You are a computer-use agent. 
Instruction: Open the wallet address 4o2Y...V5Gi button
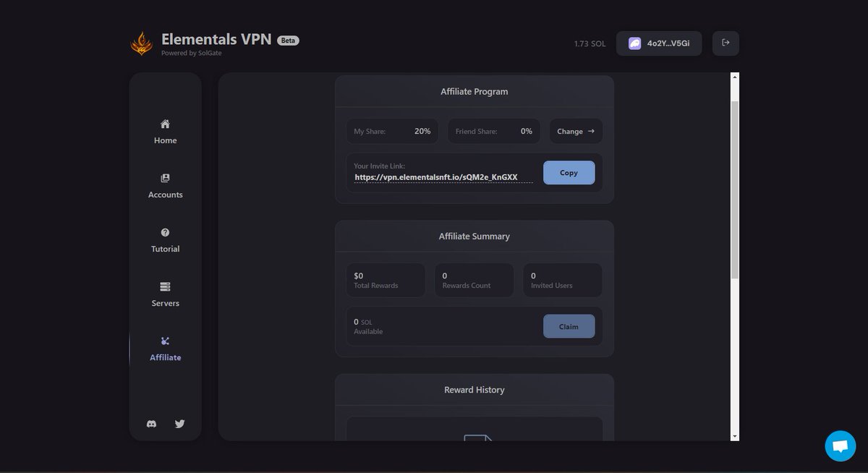pyautogui.click(x=659, y=43)
